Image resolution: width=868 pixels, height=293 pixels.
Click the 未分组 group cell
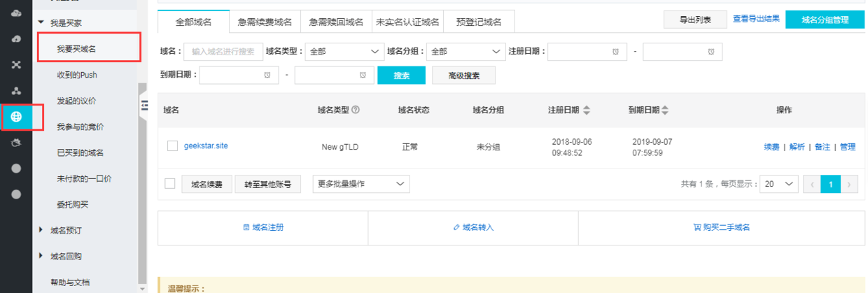[488, 148]
